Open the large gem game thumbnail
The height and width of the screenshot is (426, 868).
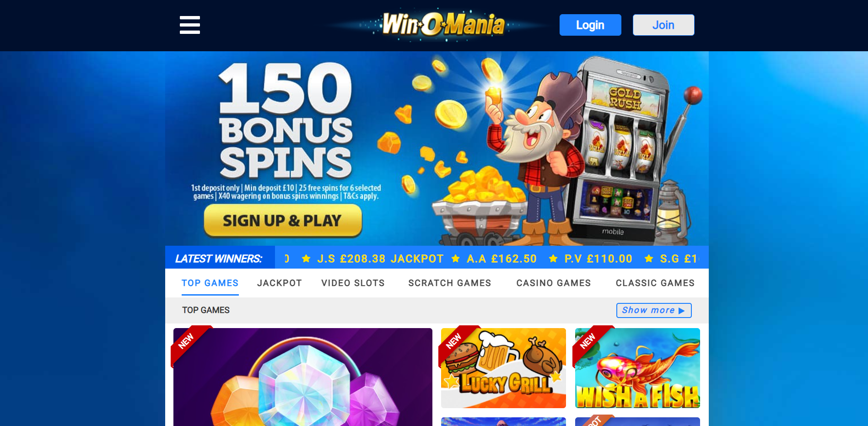click(303, 377)
